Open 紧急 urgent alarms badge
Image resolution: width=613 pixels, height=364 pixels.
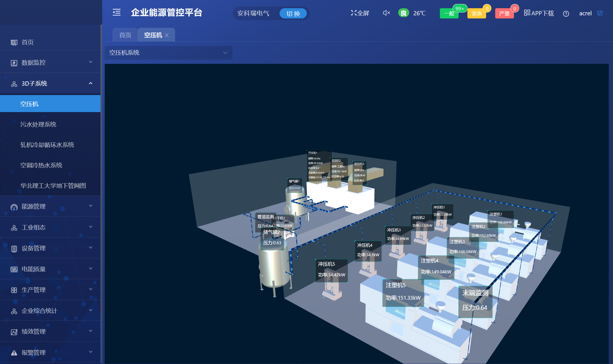tap(476, 13)
